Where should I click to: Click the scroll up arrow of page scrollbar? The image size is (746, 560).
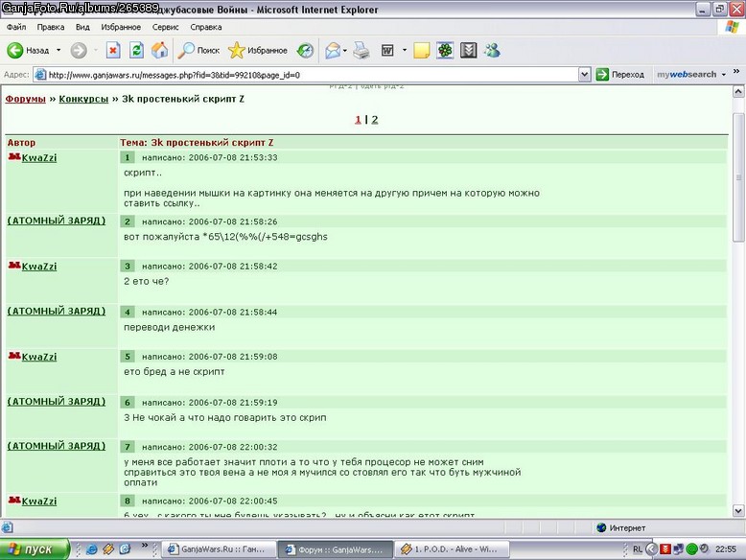coord(738,92)
